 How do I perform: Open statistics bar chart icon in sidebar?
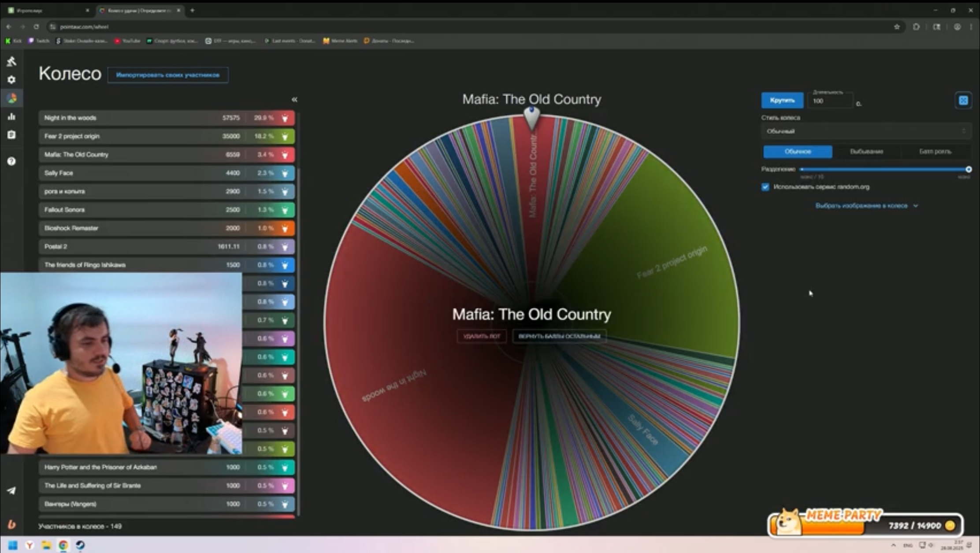point(11,116)
